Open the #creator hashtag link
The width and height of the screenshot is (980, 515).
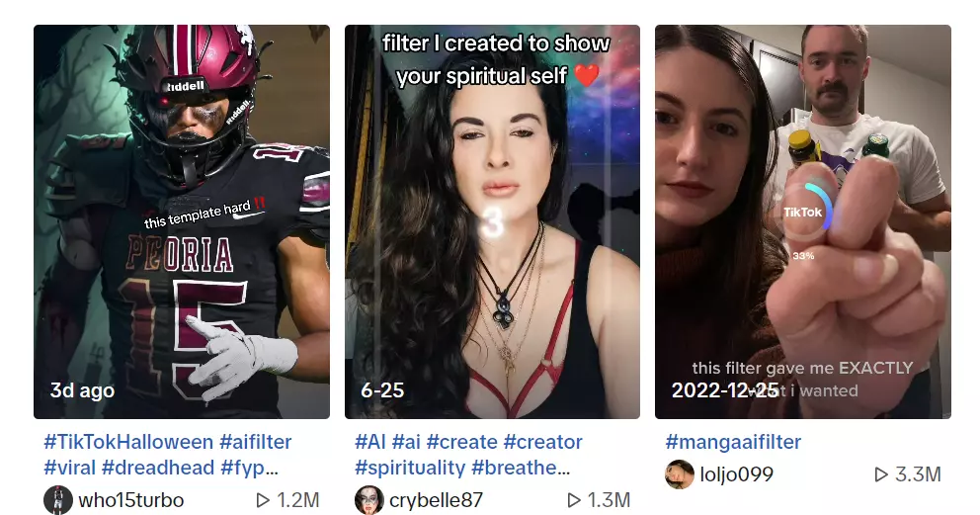(543, 442)
